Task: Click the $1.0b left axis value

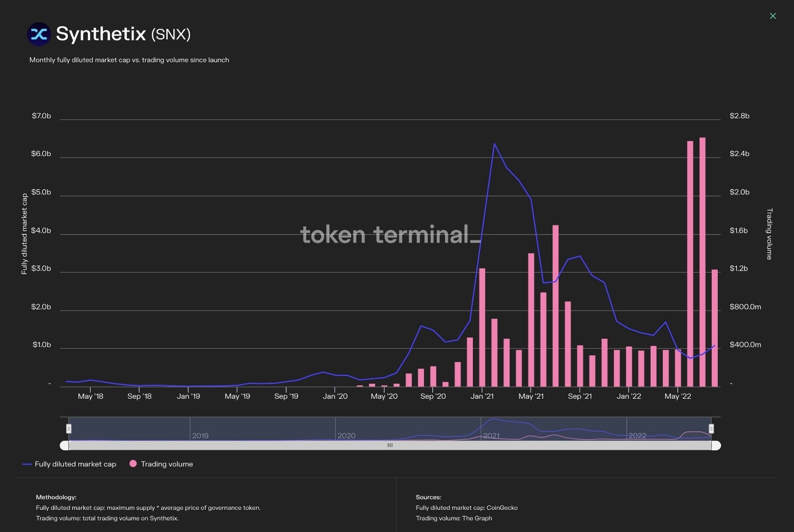Action: point(42,345)
